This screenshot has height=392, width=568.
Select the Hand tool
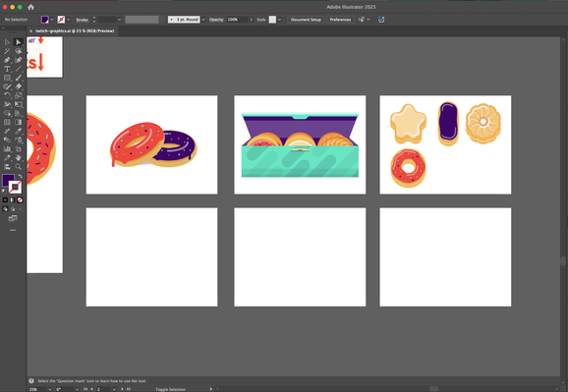[x=18, y=158]
